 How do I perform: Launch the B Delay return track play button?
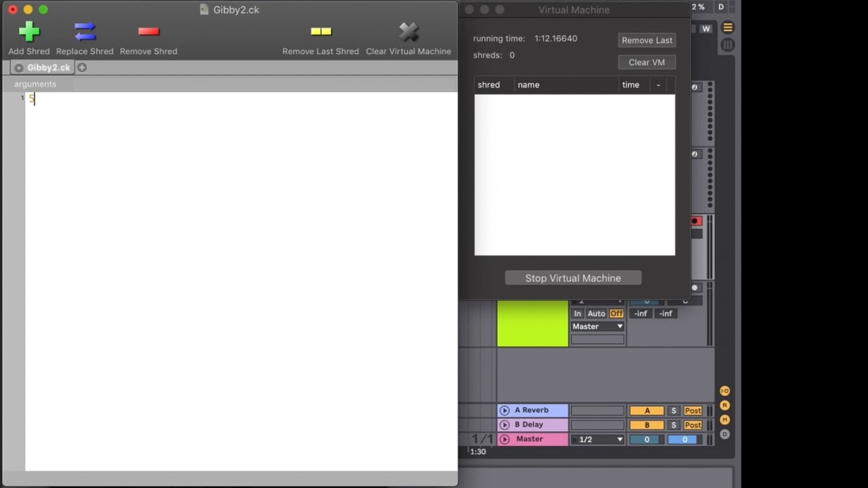(x=505, y=425)
